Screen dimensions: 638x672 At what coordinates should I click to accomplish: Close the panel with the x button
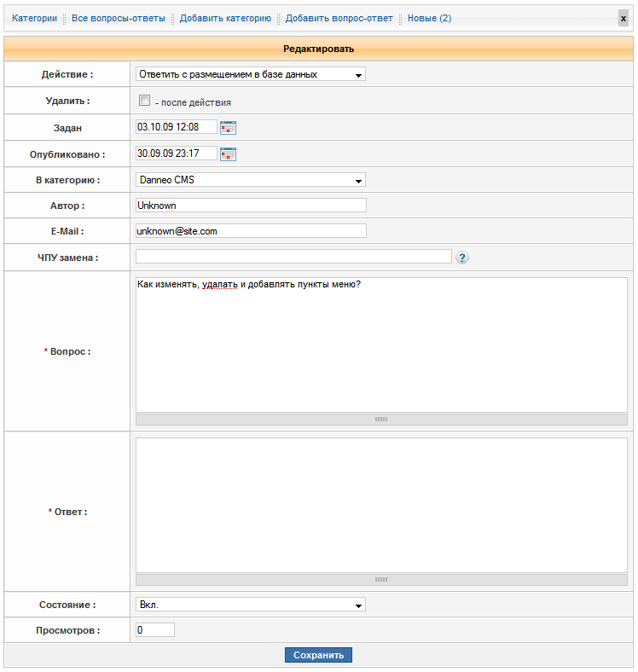(x=623, y=19)
